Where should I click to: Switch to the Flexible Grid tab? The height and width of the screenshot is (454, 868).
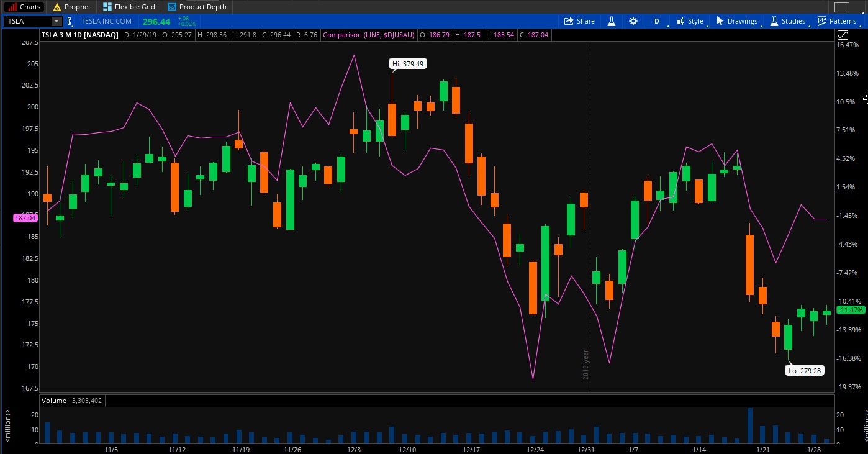[x=129, y=7]
